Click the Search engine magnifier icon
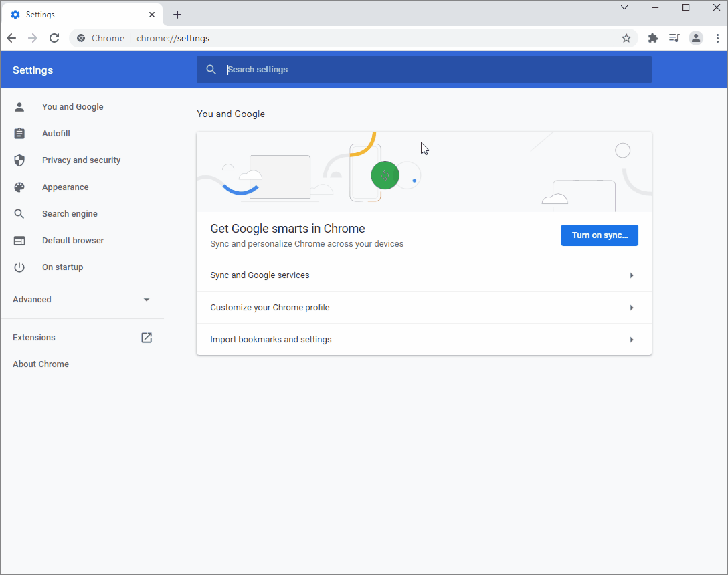The image size is (728, 575). [19, 214]
